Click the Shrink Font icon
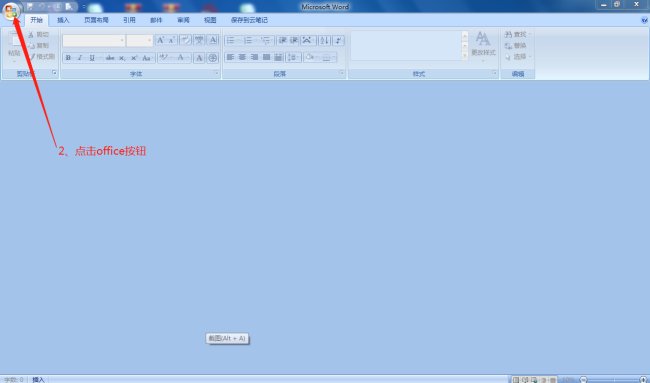This screenshot has height=383, width=650. point(171,40)
